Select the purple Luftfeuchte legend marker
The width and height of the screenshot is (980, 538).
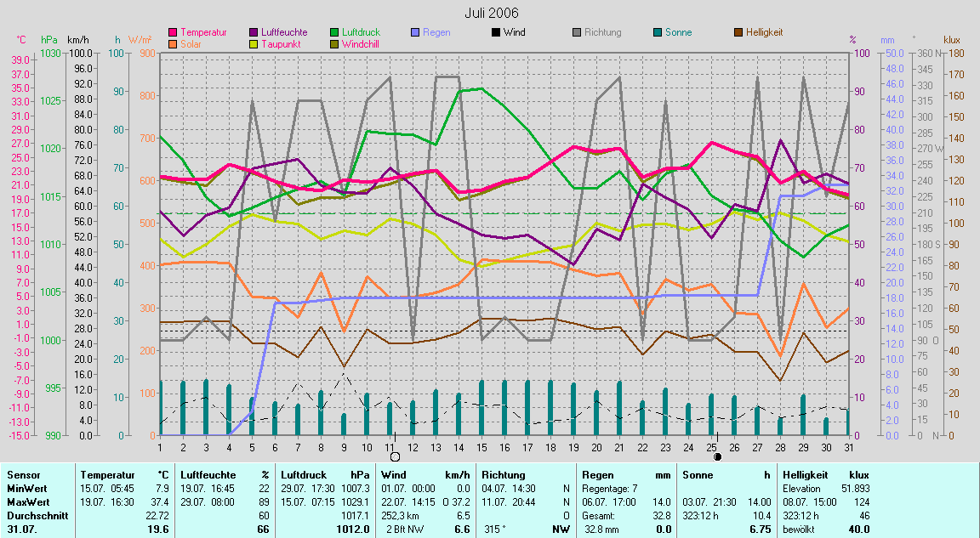(254, 32)
